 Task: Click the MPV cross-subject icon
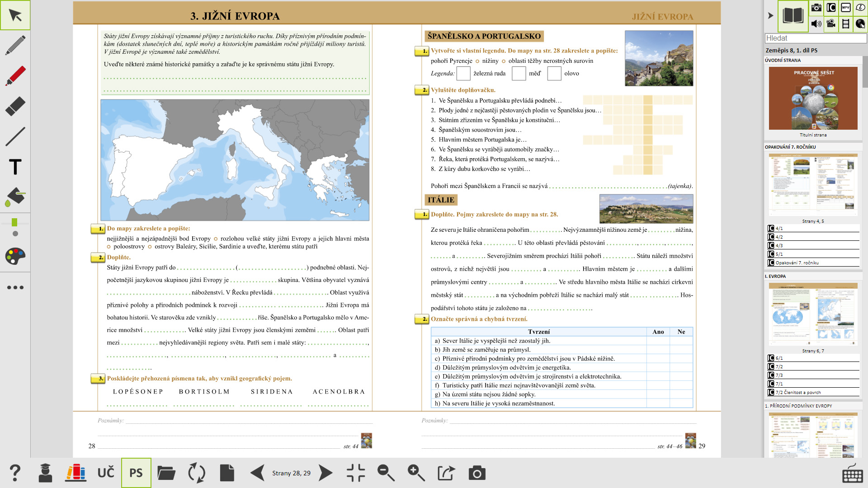click(x=846, y=8)
